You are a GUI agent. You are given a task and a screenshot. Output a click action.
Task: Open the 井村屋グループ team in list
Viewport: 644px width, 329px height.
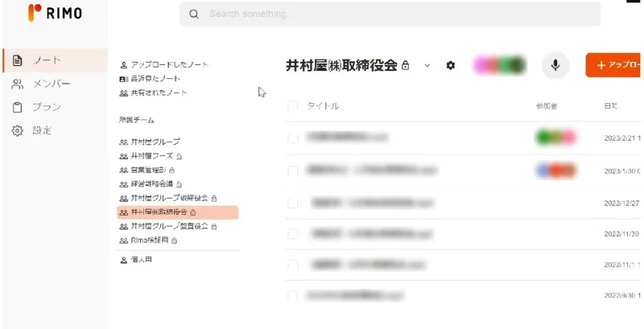click(155, 142)
